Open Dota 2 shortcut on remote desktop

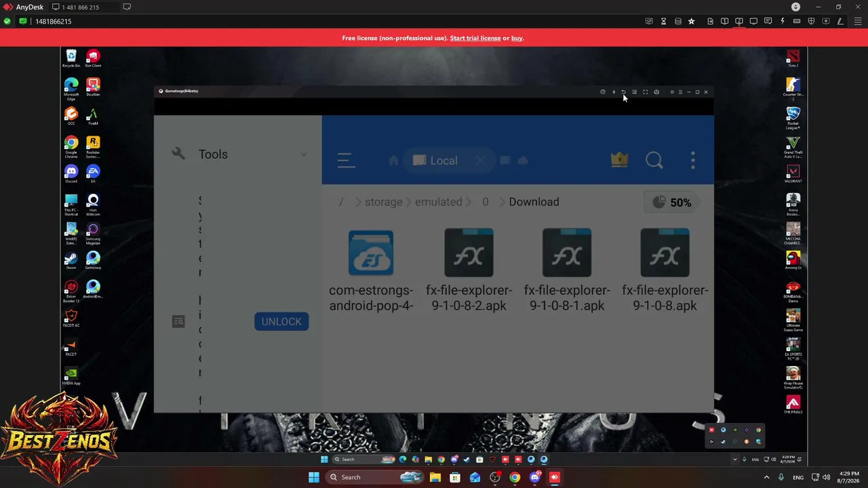point(793,58)
